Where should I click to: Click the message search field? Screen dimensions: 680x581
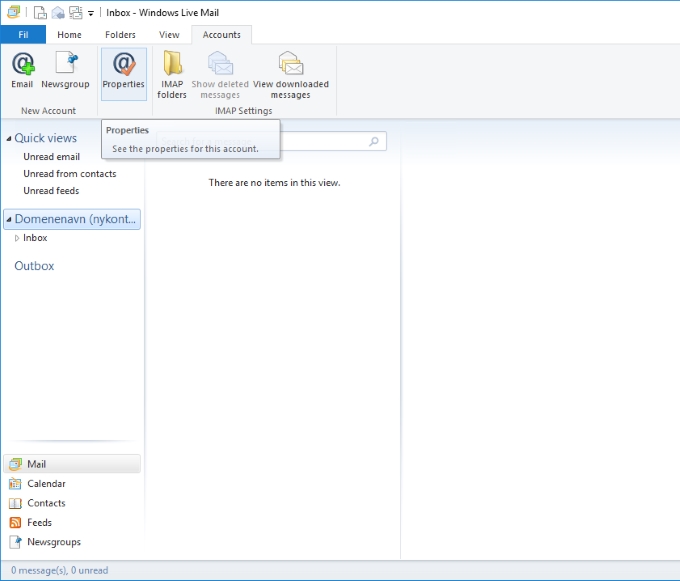point(271,141)
